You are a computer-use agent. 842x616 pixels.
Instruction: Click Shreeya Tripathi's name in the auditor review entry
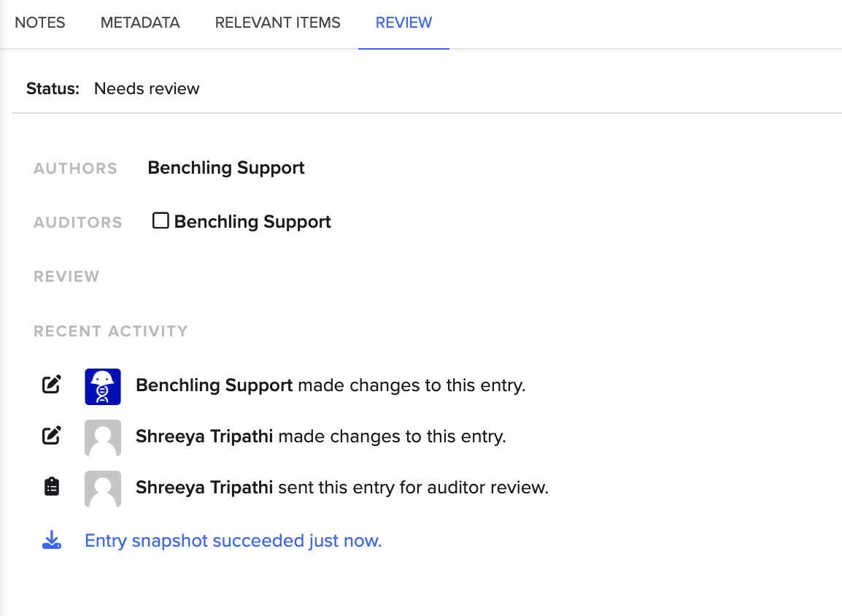click(x=204, y=487)
